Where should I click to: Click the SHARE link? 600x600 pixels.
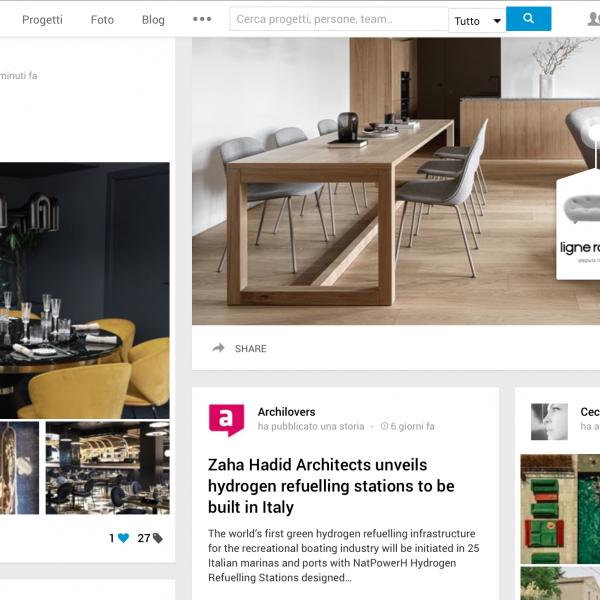pos(251,349)
